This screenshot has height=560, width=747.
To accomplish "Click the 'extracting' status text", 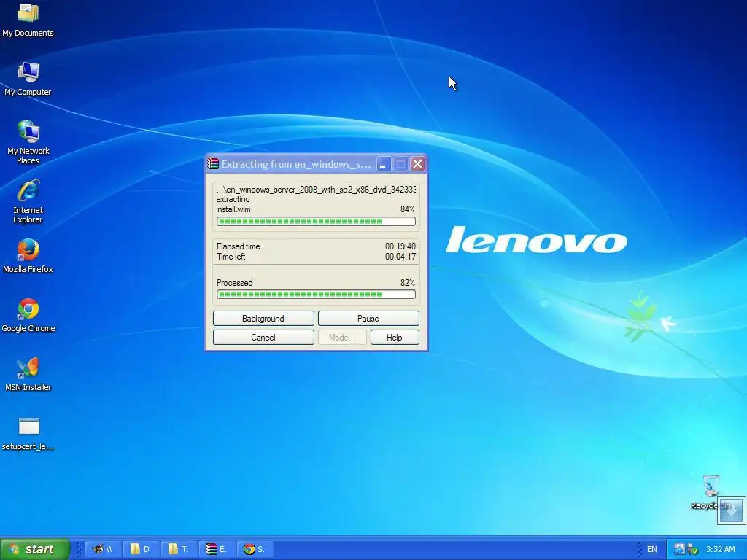I will [x=233, y=200].
